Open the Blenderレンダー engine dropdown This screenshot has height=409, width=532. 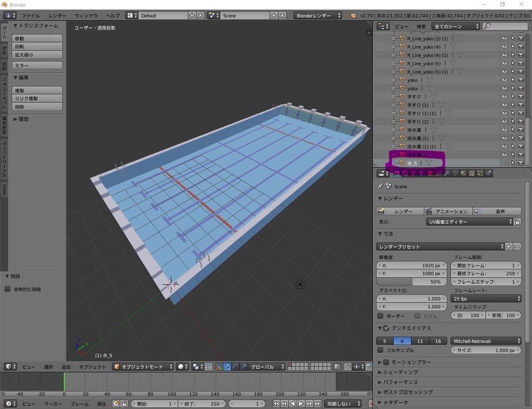(x=317, y=16)
